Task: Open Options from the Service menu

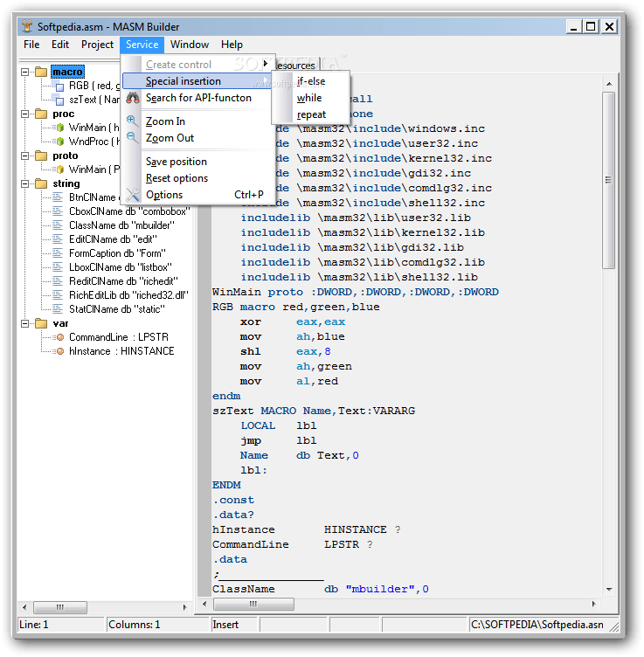Action: pyautogui.click(x=198, y=195)
